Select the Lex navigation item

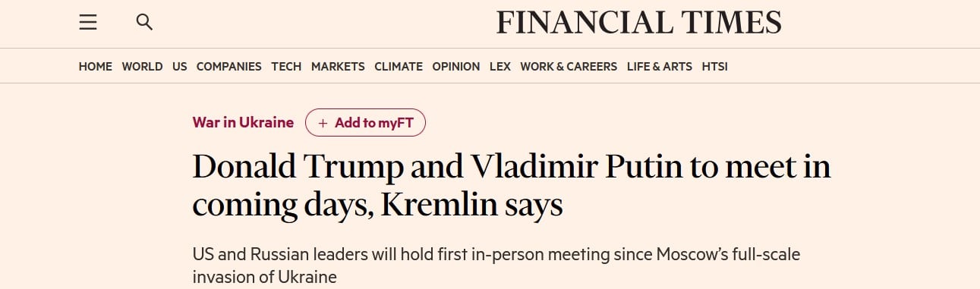tap(499, 67)
